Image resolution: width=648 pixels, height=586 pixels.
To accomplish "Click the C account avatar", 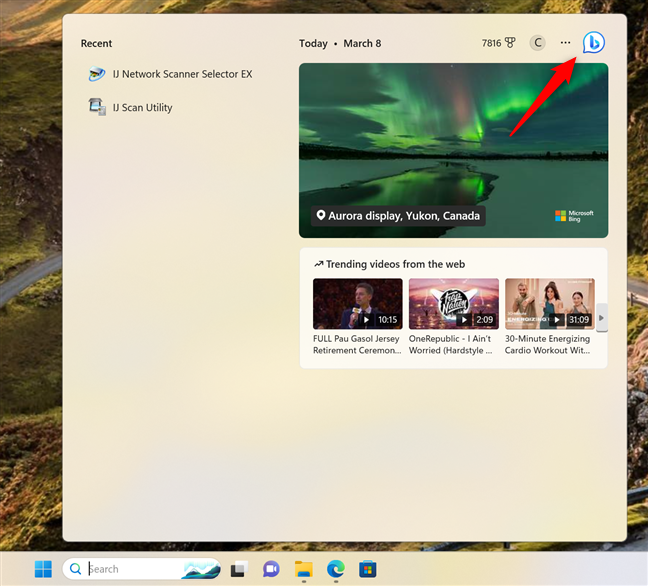I will click(x=538, y=43).
